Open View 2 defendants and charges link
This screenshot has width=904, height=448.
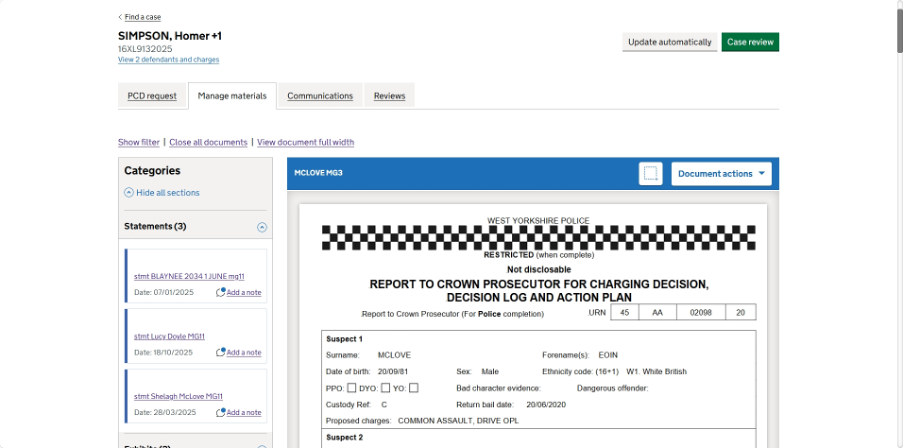168,59
